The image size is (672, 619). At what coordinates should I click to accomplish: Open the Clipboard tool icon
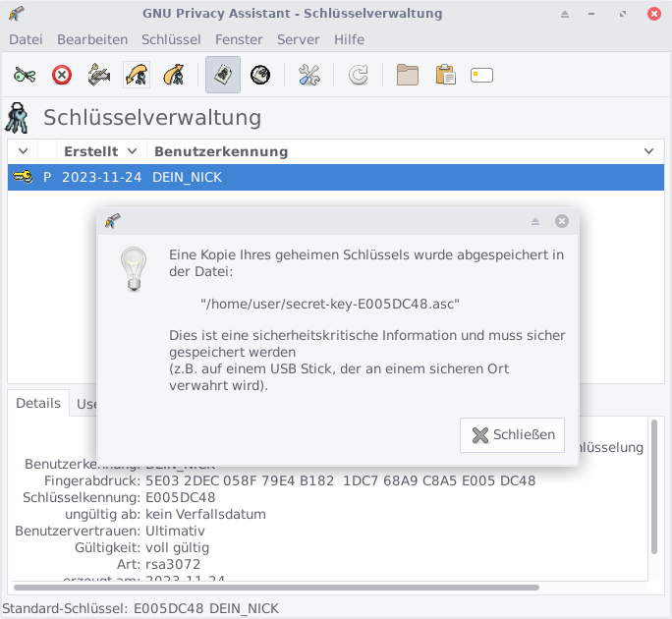[x=445, y=75]
